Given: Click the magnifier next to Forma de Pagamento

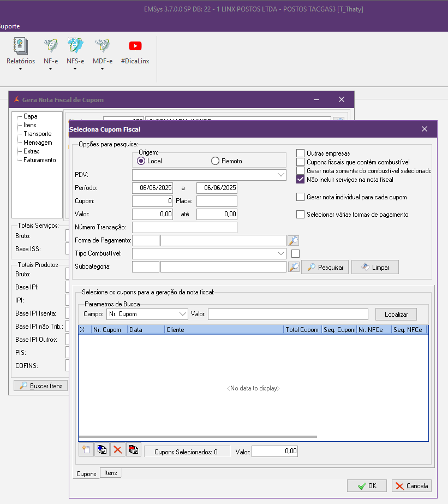Looking at the screenshot, I should 294,241.
